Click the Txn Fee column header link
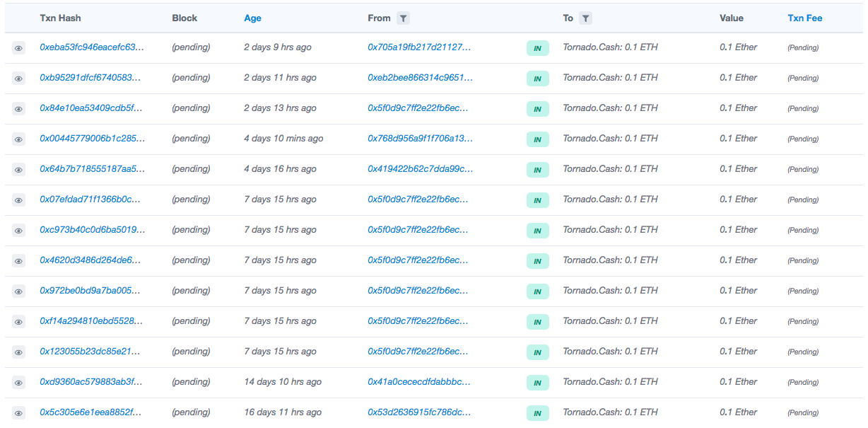 [x=805, y=18]
